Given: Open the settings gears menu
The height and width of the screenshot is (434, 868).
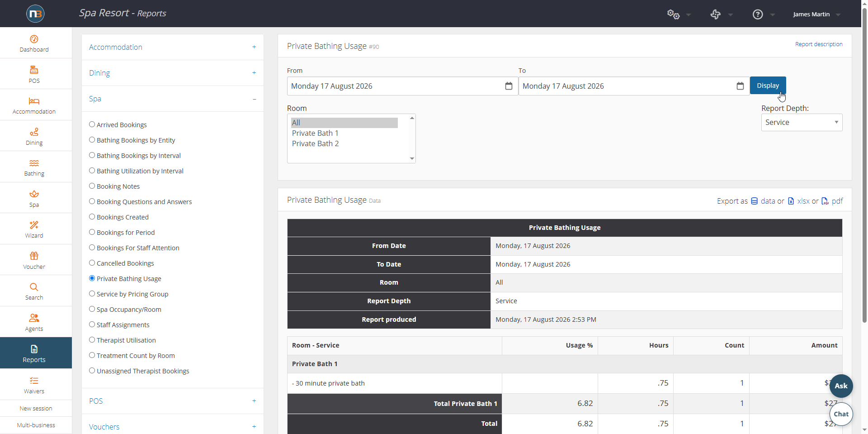Looking at the screenshot, I should tap(674, 14).
